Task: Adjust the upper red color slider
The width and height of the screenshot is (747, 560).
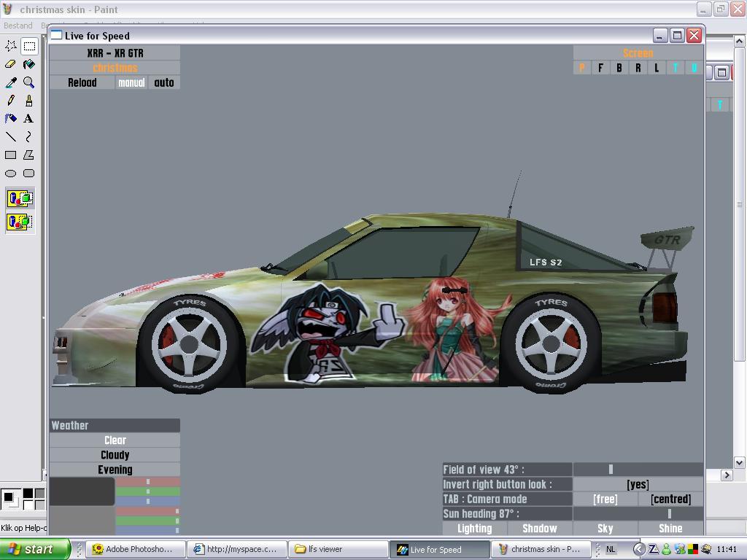Action: click(x=147, y=482)
